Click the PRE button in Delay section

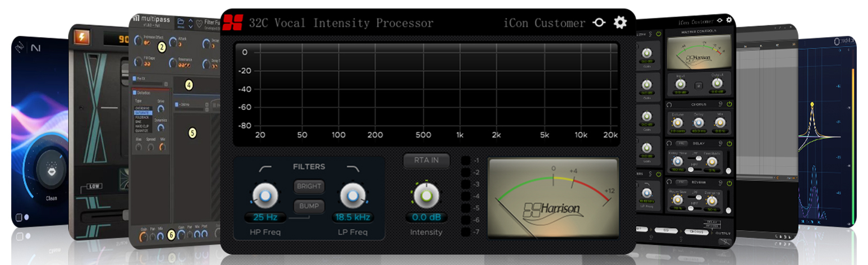(x=679, y=144)
